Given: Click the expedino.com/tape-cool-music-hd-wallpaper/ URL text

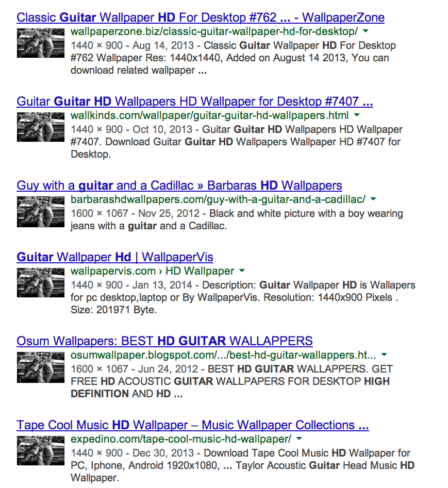Looking at the screenshot, I should 181,439.
